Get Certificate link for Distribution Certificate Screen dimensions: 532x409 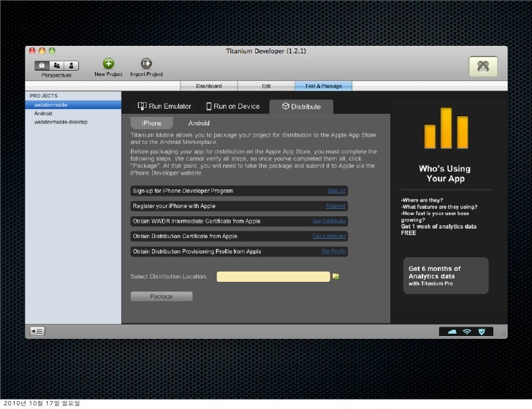[x=329, y=236]
